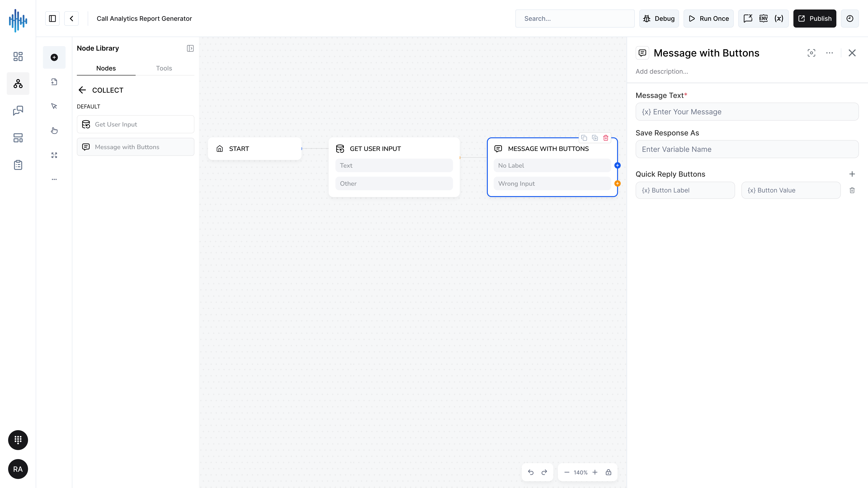Go back from COLLECT category
This screenshot has width=868, height=488.
click(82, 90)
